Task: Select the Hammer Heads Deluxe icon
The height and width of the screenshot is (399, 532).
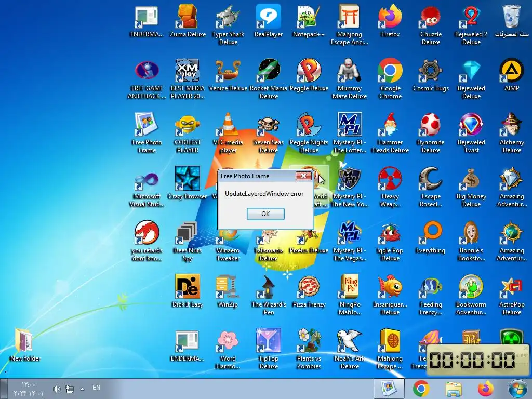Action: [x=390, y=132]
